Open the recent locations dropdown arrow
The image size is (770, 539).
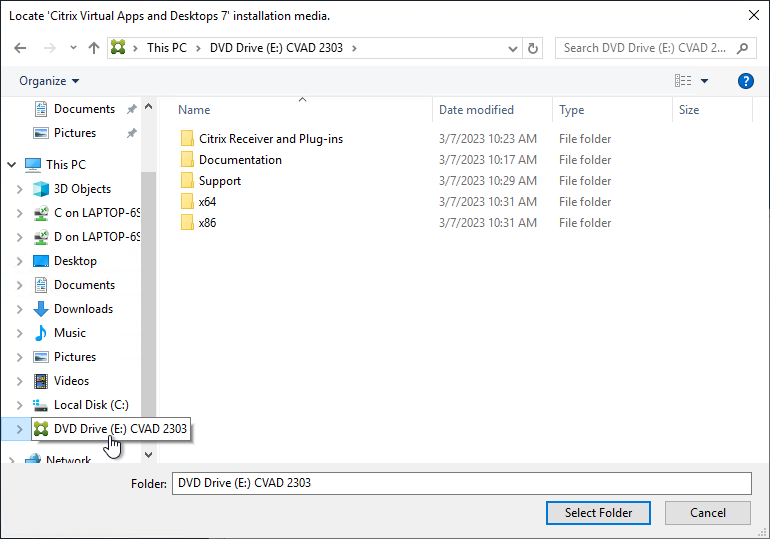73,48
